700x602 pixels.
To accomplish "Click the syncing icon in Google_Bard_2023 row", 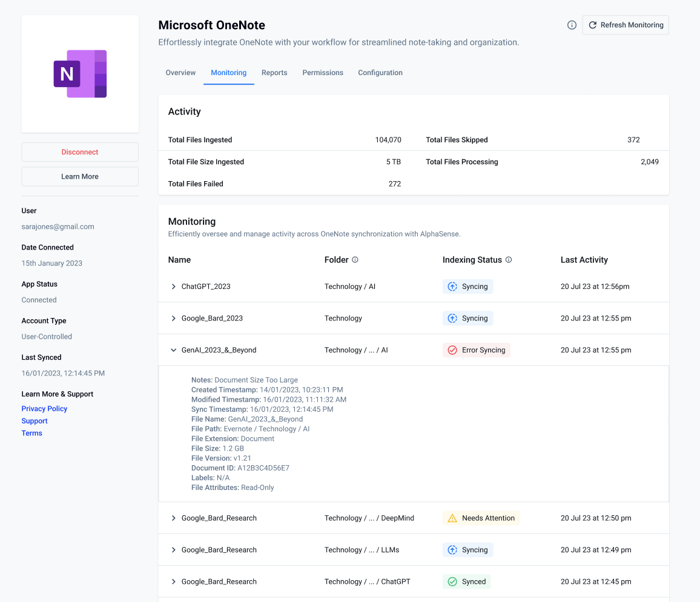I will pos(452,319).
